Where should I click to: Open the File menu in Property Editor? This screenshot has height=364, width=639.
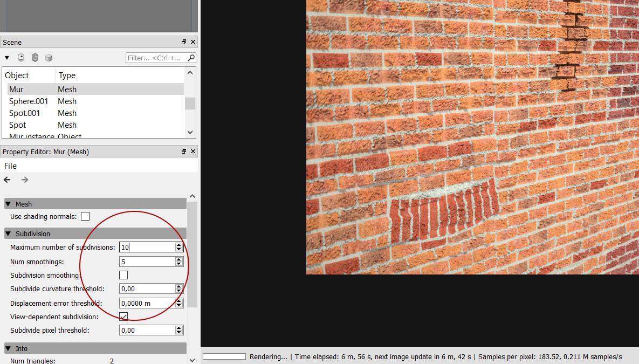[x=10, y=166]
